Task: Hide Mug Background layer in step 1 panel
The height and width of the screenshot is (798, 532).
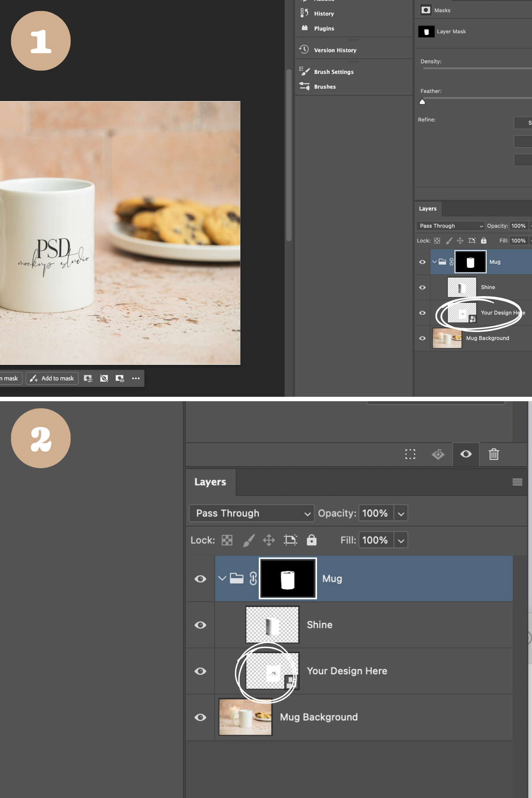Action: pos(422,338)
